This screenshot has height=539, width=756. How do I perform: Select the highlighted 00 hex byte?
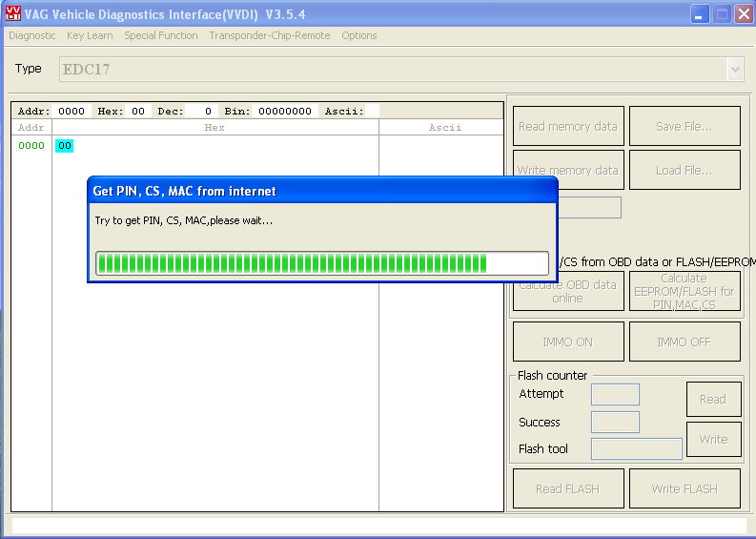pyautogui.click(x=64, y=146)
